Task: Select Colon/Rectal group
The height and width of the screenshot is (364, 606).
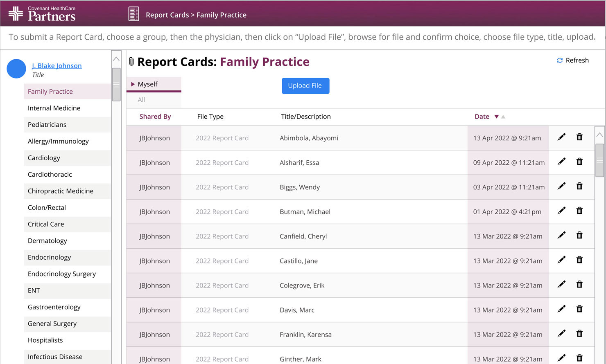Action: point(68,207)
